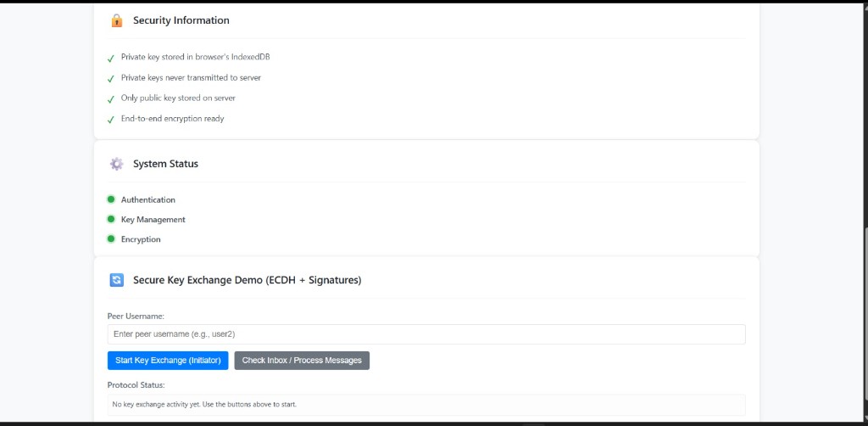Image resolution: width=868 pixels, height=426 pixels.
Task: Click the gear icon next to System Status
Action: pyautogui.click(x=116, y=164)
